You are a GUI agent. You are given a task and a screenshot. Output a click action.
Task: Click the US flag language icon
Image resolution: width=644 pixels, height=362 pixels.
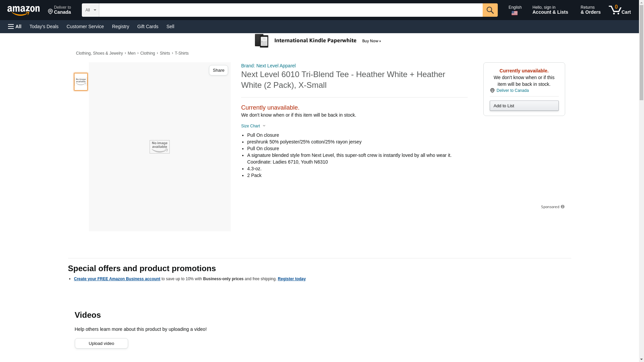click(x=514, y=13)
